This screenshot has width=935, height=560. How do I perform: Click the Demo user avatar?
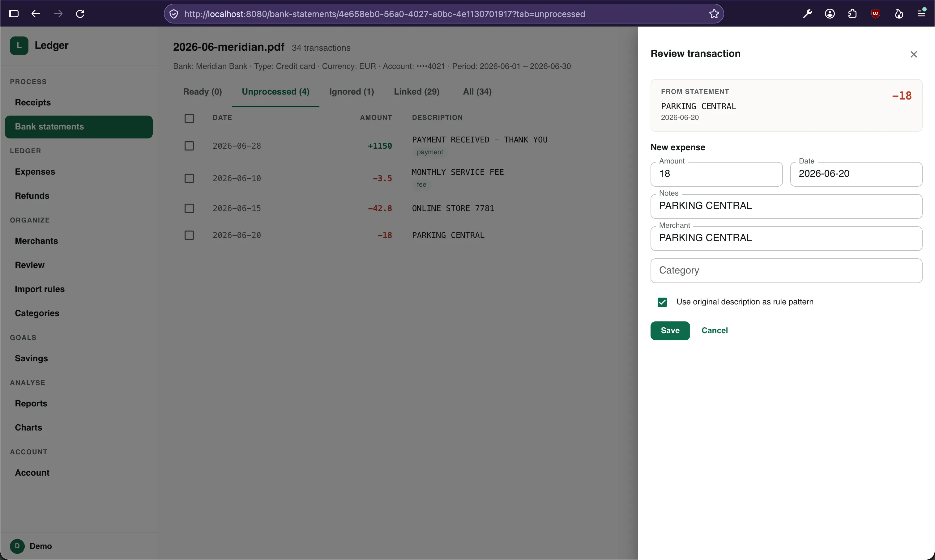17,546
